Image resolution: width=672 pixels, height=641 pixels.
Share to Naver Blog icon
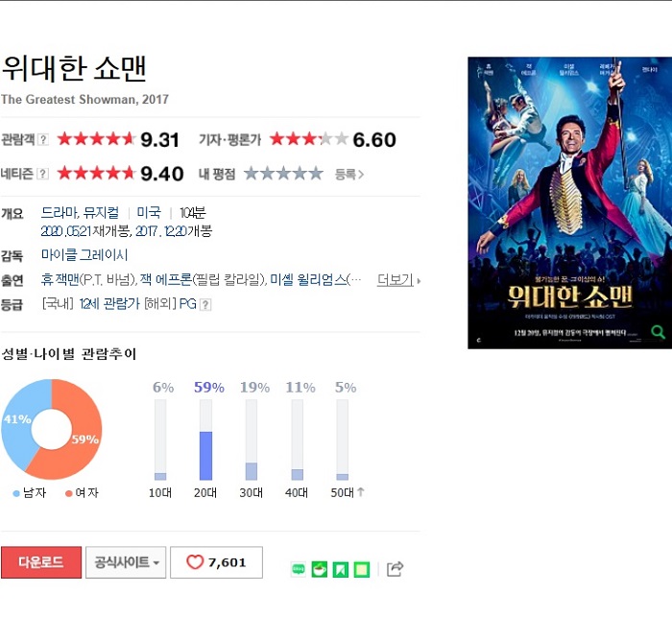coord(299,569)
